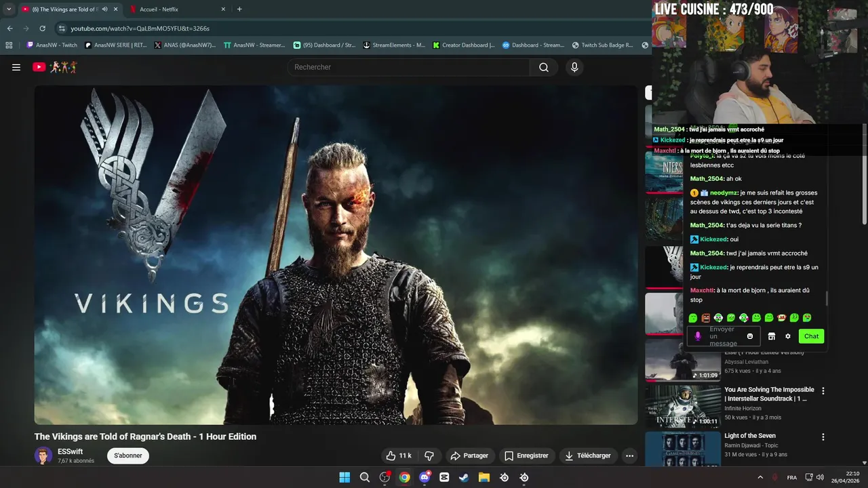868x488 pixels.
Task: Open Twitch Sub Badge bookmark
Action: pyautogui.click(x=603, y=45)
